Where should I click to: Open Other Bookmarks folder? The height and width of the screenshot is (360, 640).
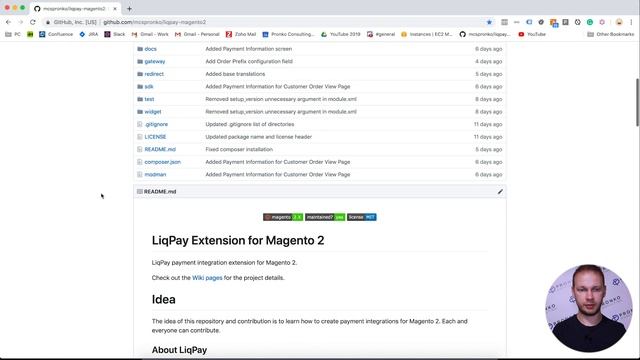tap(611, 35)
